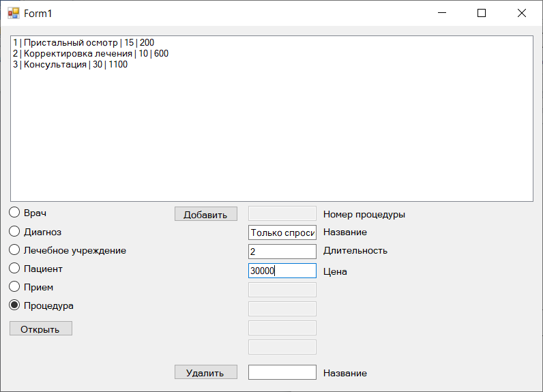
Task: Click the Номер процедуры label
Action: coord(364,215)
